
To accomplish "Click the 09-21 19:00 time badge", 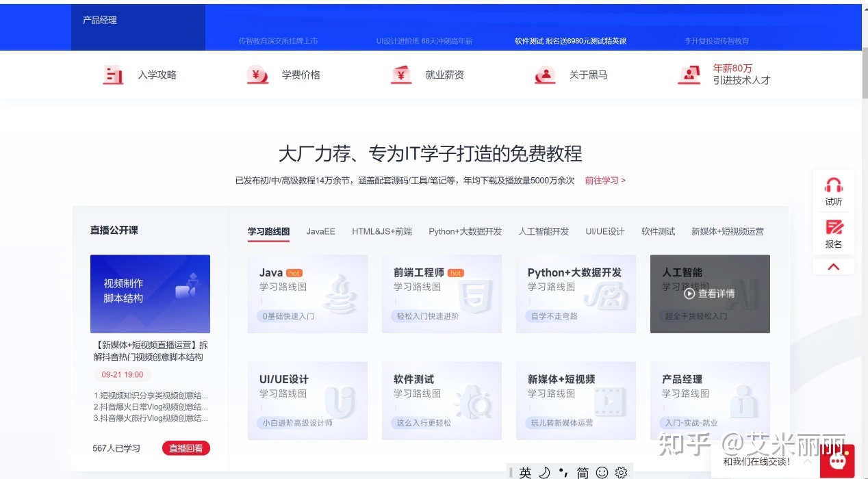I will point(121,374).
